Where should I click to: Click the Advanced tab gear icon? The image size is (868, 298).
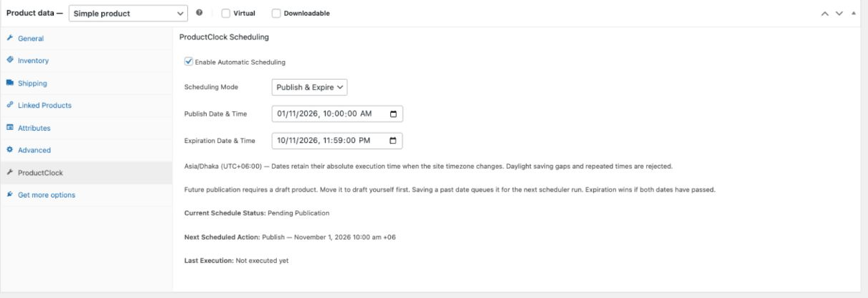pyautogui.click(x=9, y=150)
